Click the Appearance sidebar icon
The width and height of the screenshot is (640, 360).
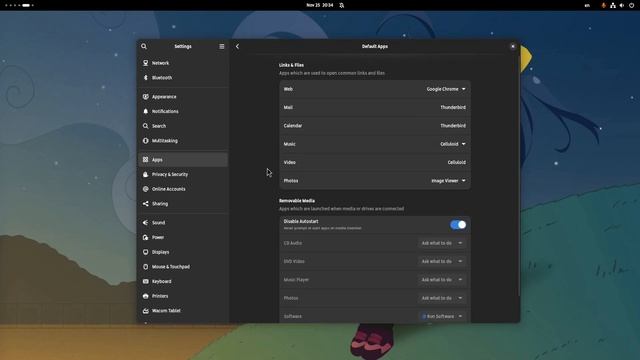point(146,97)
